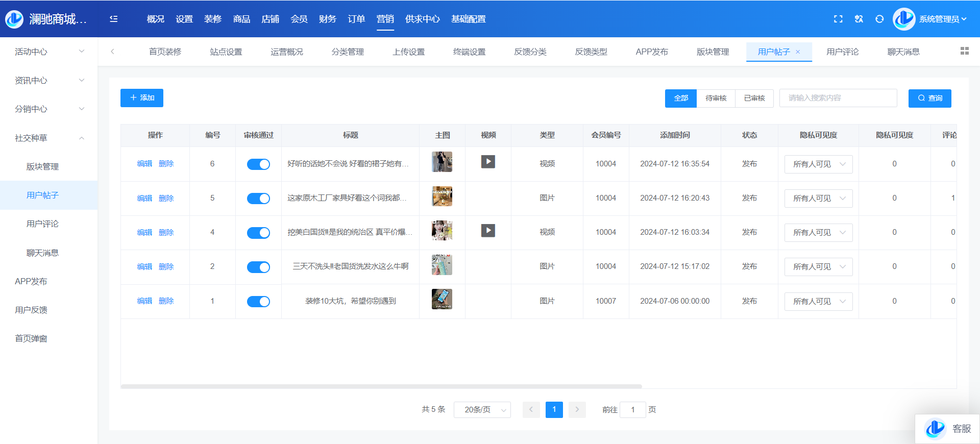Click the search content input field
The width and height of the screenshot is (980, 444).
point(838,98)
